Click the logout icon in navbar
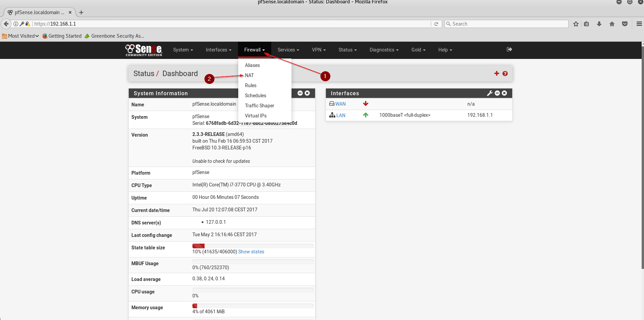 coord(509,49)
